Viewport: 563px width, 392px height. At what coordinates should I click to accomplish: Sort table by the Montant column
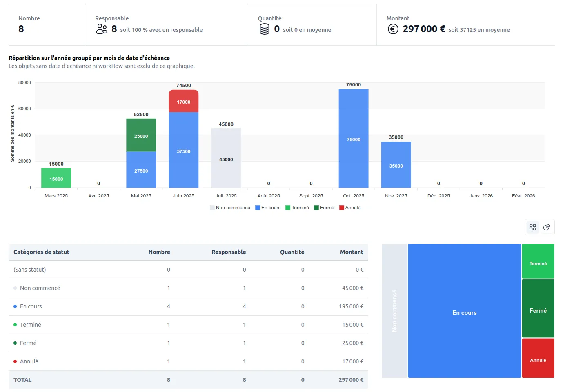point(352,252)
